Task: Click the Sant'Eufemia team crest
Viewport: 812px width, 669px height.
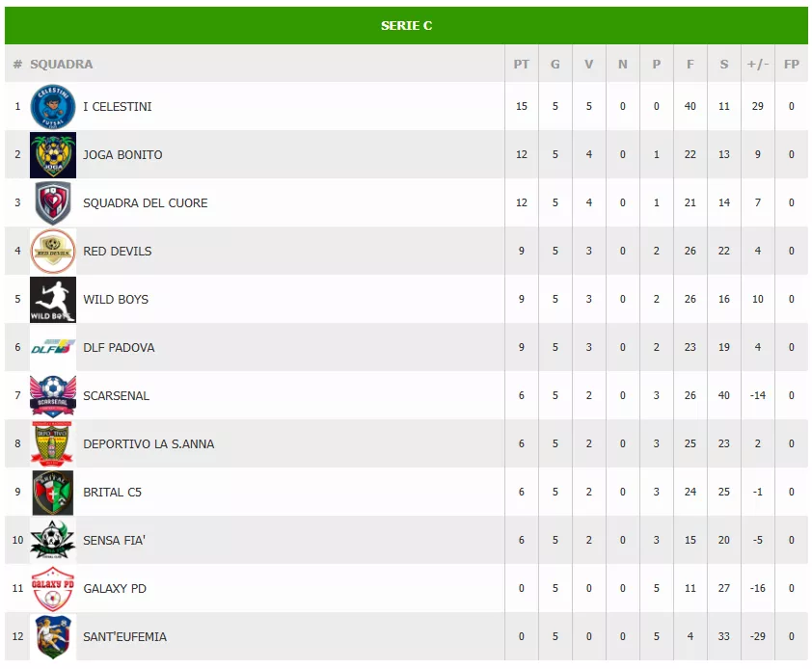Action: 53,636
